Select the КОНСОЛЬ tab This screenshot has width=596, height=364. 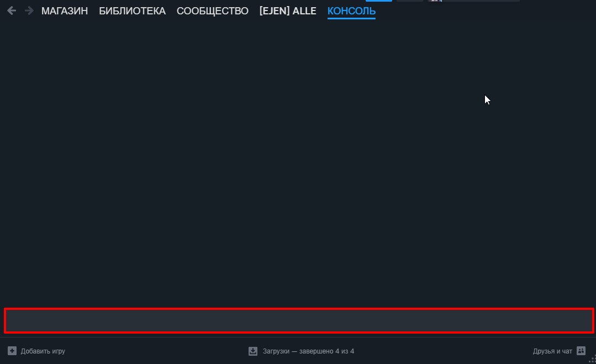pyautogui.click(x=352, y=12)
